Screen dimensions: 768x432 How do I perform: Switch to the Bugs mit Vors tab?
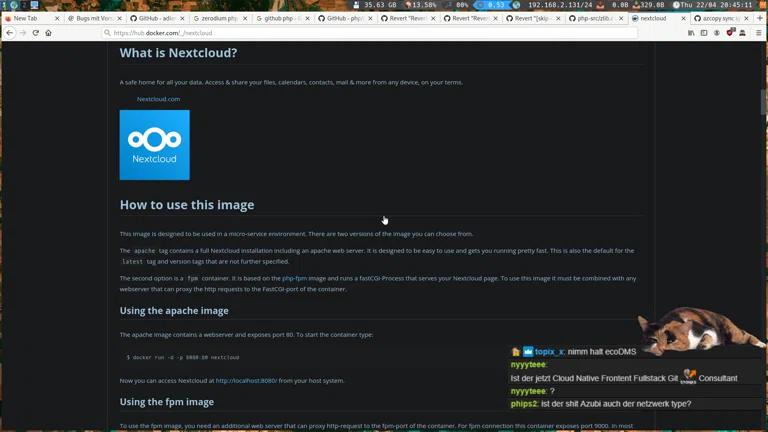[x=95, y=18]
